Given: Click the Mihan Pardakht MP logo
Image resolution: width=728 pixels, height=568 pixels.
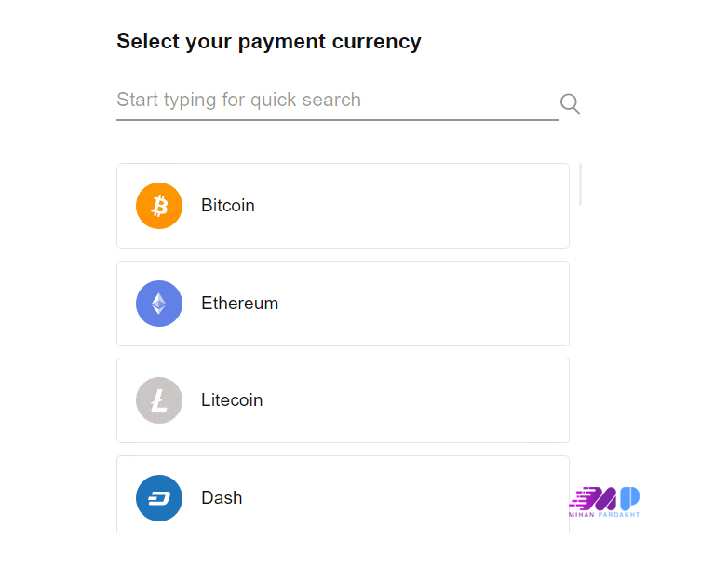Looking at the screenshot, I should point(605,498).
